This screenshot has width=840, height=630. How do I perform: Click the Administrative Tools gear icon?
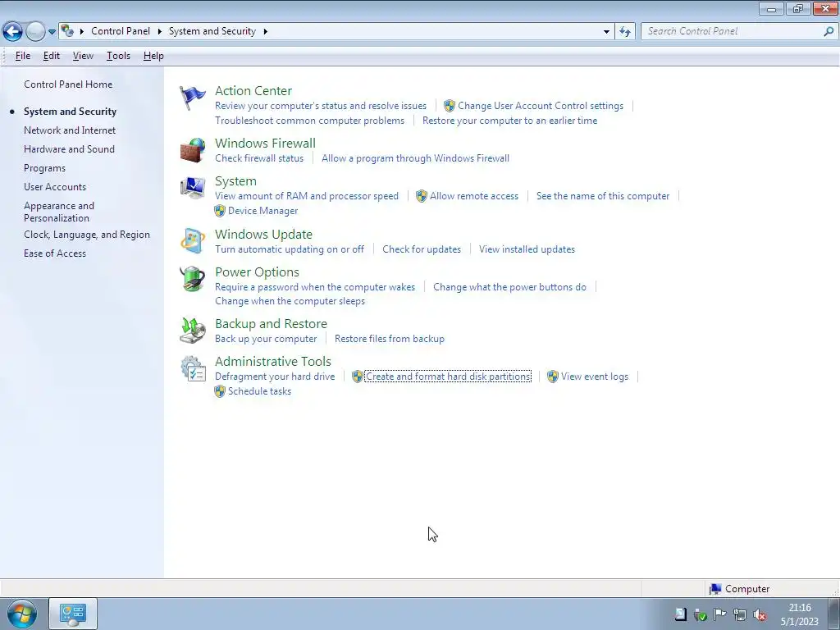tap(192, 368)
